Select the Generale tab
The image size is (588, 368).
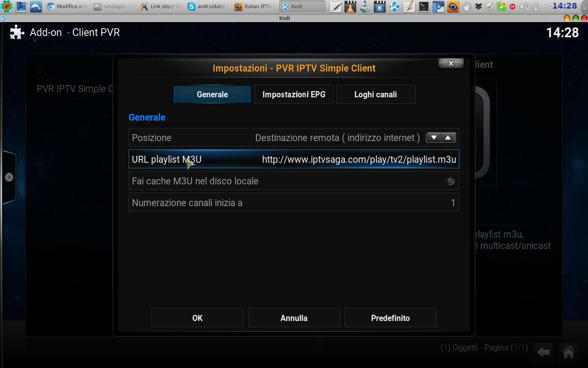tap(212, 94)
